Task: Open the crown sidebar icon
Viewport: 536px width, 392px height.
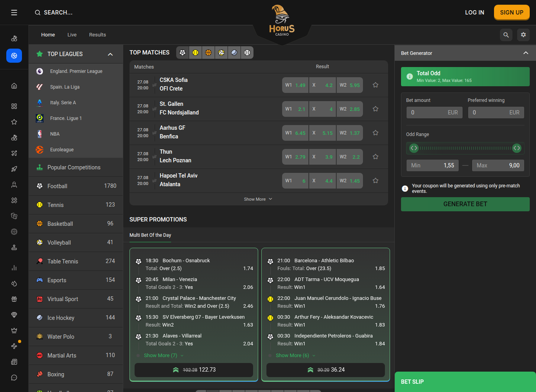Action: (14, 330)
